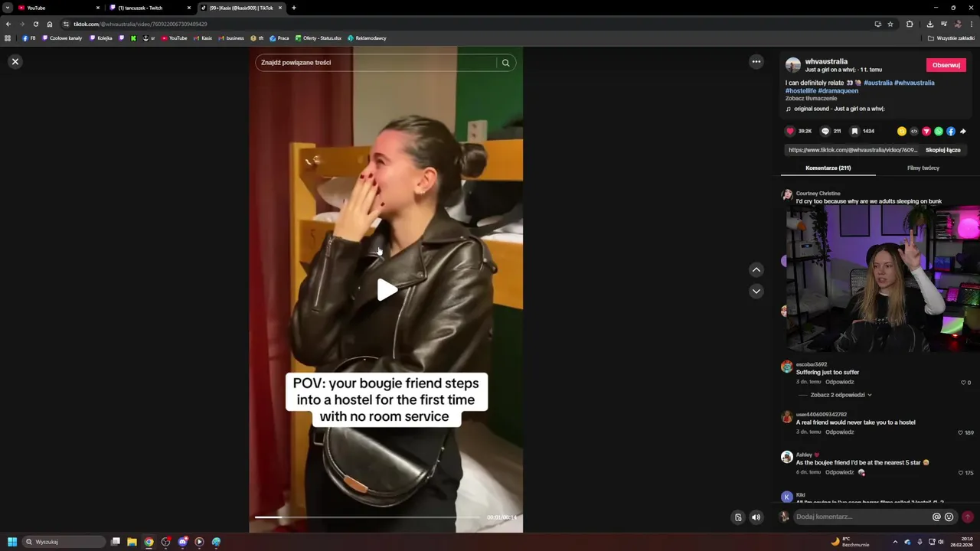980x551 pixels.
Task: Click the yellow repost share icon
Action: coord(902,132)
